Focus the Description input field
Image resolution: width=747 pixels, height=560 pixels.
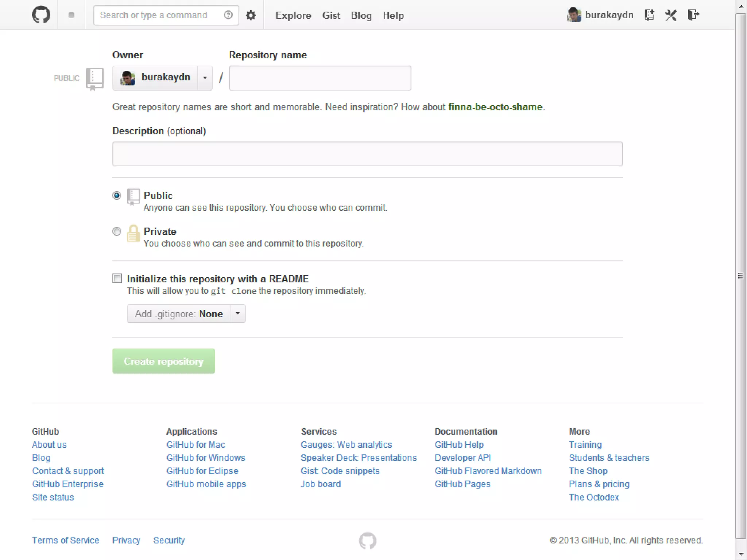pos(367,154)
